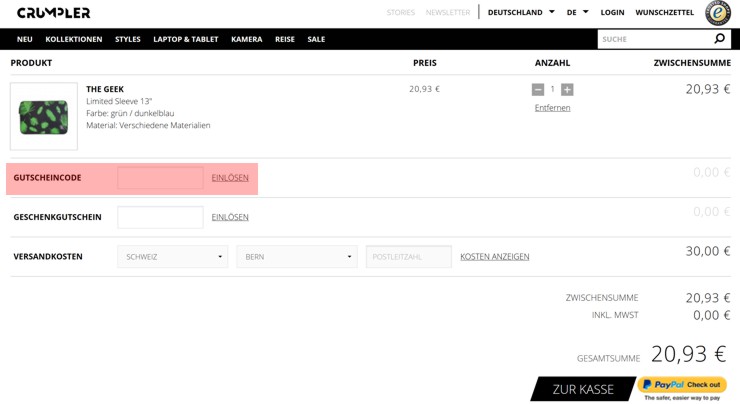The height and width of the screenshot is (404, 740).
Task: Open the DE language dropdown
Action: point(577,12)
